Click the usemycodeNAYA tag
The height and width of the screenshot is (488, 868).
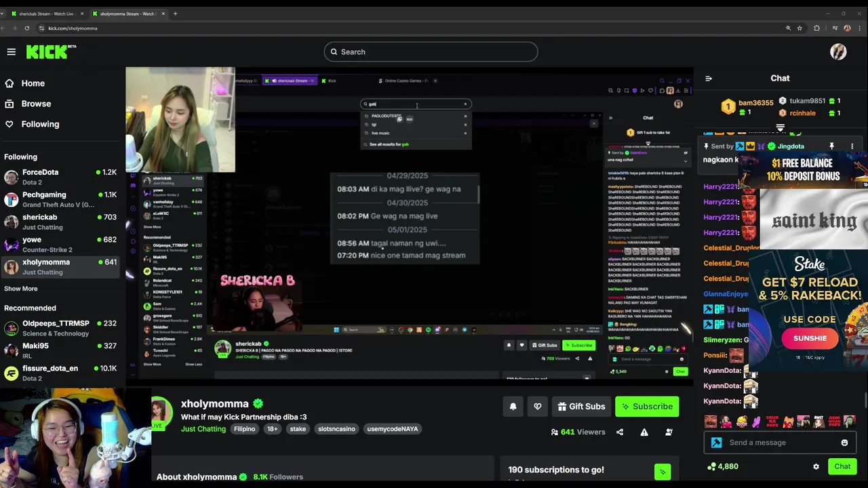(x=392, y=429)
